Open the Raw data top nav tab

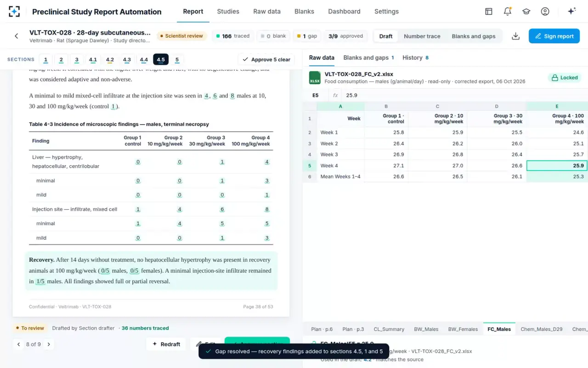coord(267,11)
